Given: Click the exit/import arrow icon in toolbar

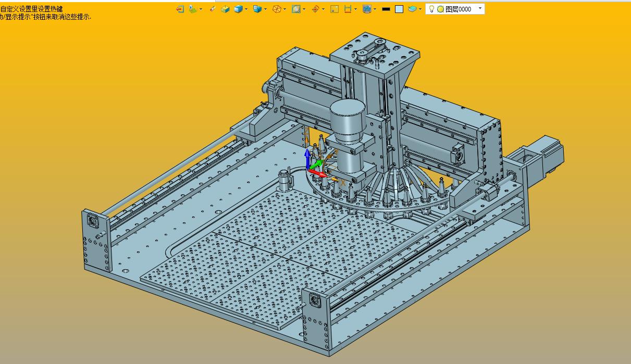Looking at the screenshot, I should tap(180, 9).
